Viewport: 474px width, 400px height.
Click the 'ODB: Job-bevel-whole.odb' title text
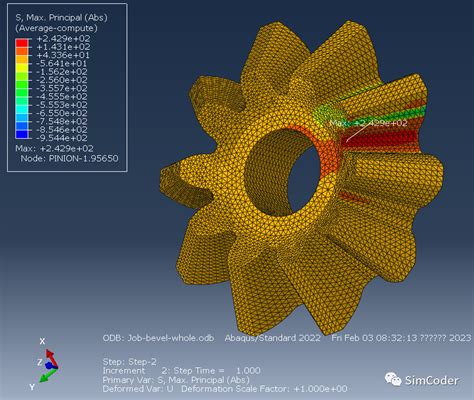pyautogui.click(x=158, y=338)
